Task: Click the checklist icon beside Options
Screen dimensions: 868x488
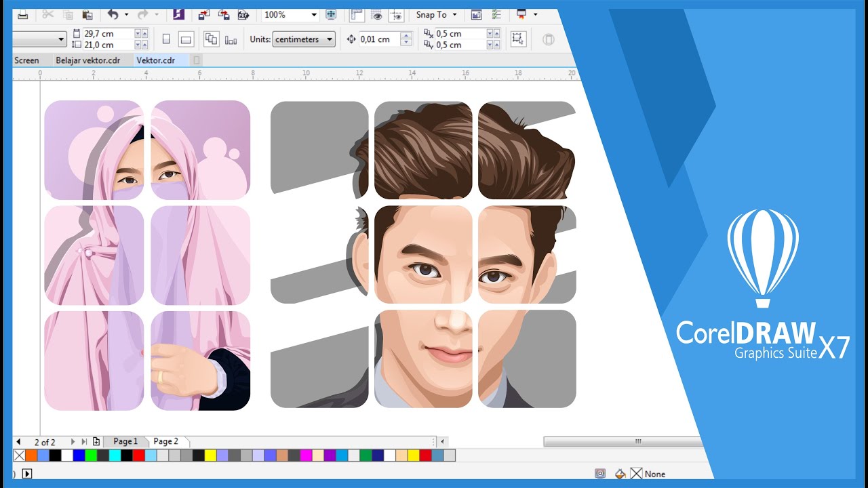Action: click(497, 14)
